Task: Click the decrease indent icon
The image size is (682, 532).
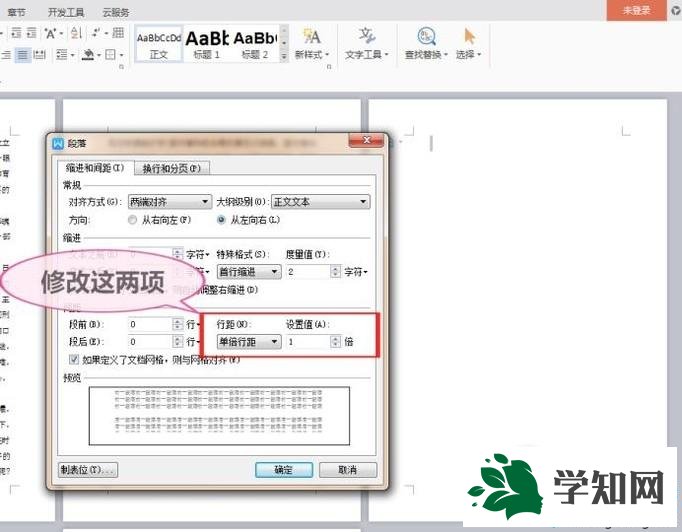Action: (x=16, y=33)
